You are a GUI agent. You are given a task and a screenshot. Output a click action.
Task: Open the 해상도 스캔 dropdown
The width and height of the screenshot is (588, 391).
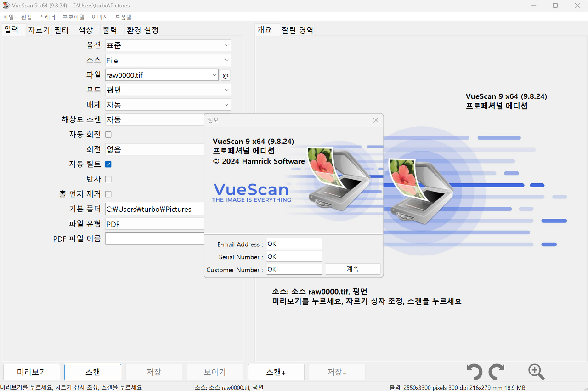pos(154,119)
